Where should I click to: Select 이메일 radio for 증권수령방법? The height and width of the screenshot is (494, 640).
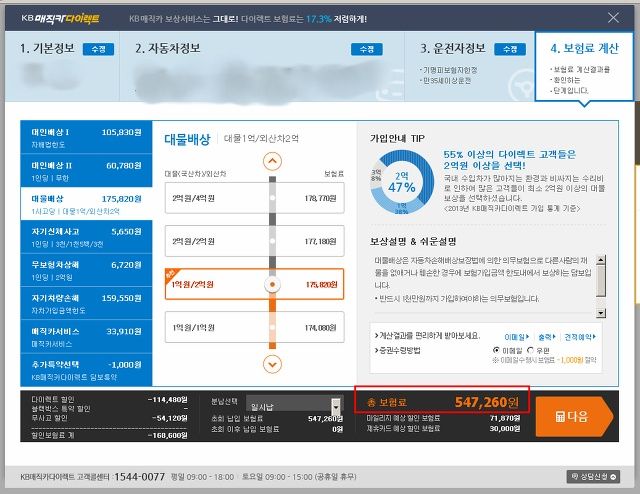(x=496, y=350)
